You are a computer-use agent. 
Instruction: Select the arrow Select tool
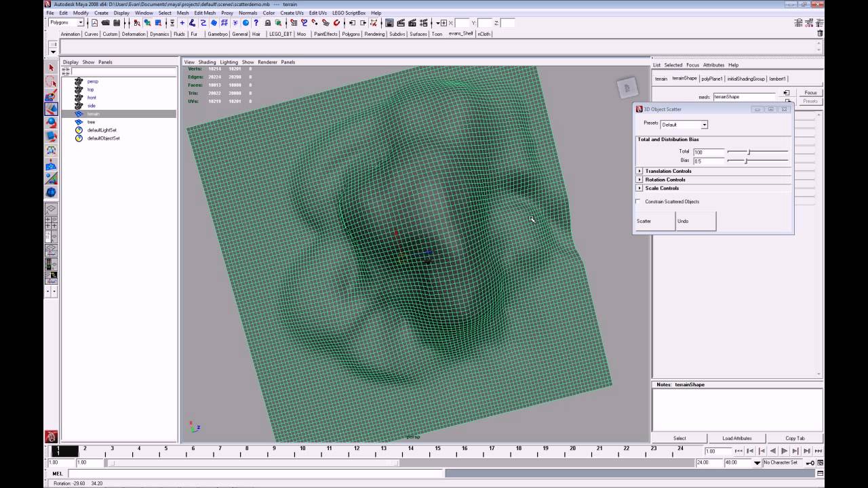coord(51,68)
